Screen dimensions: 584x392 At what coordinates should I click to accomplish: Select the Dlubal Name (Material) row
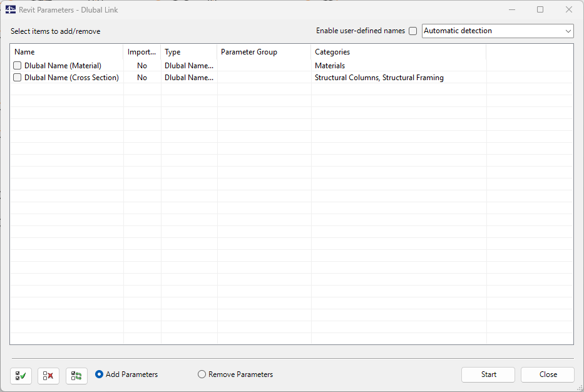point(75,65)
